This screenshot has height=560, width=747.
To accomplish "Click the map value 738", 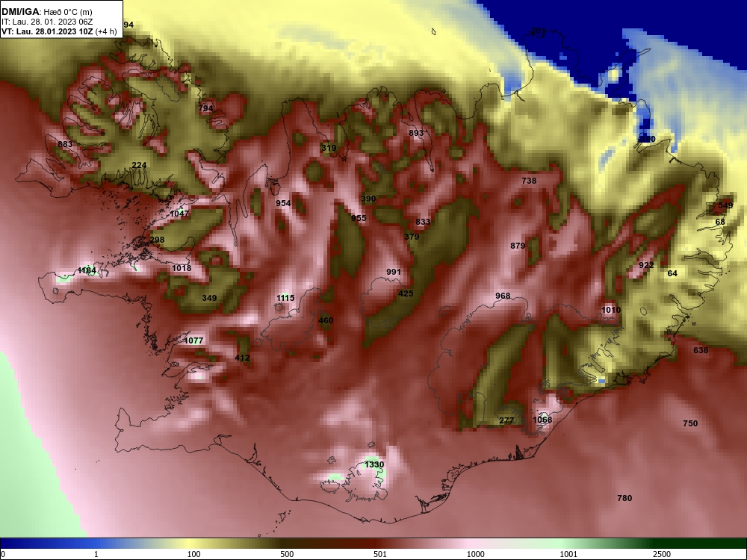I will [x=529, y=181].
